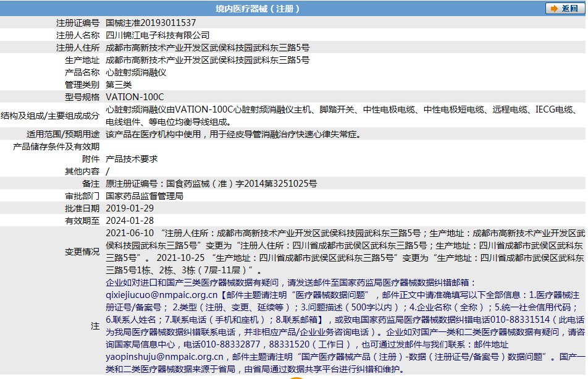Click the 生产地址 field label
This screenshot has height=379, width=588.
click(82, 60)
